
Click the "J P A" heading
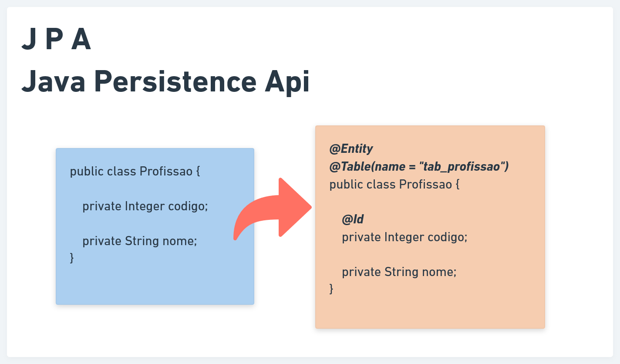[x=56, y=40]
